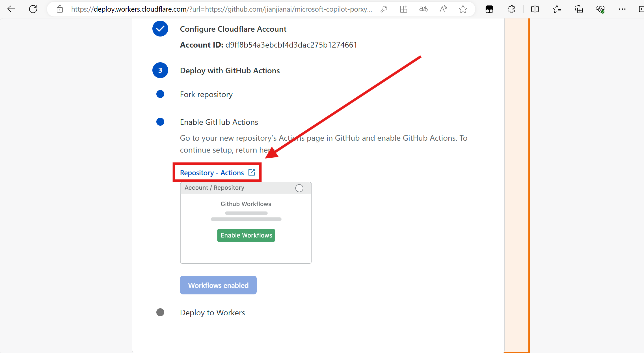Activate Read Aloud icon
This screenshot has width=644, height=353.
tap(443, 9)
